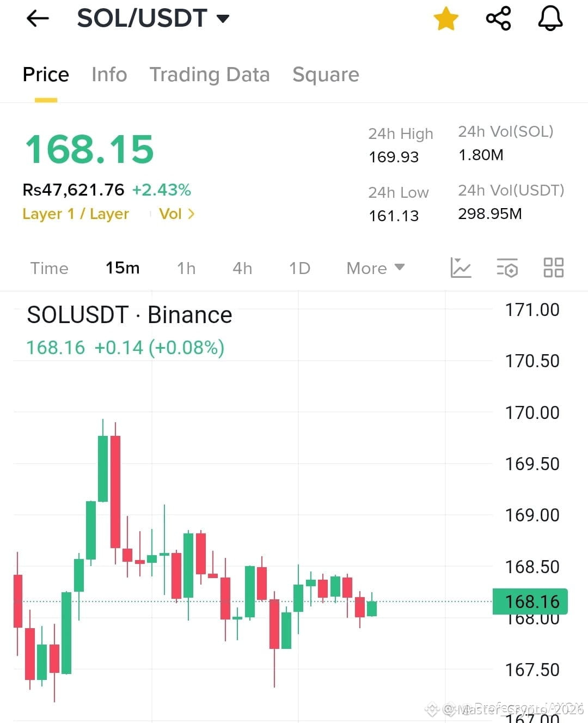
Task: Tap the +2.43% change value
Action: tap(161, 190)
